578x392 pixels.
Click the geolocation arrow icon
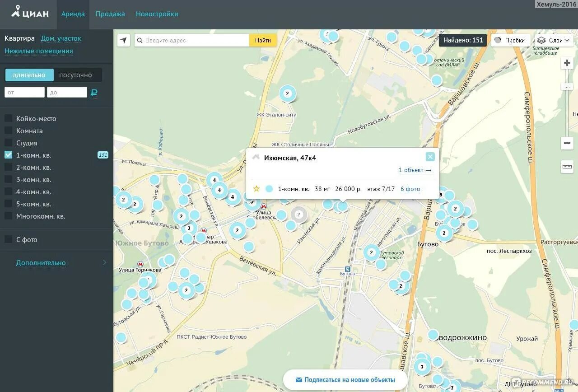click(124, 40)
